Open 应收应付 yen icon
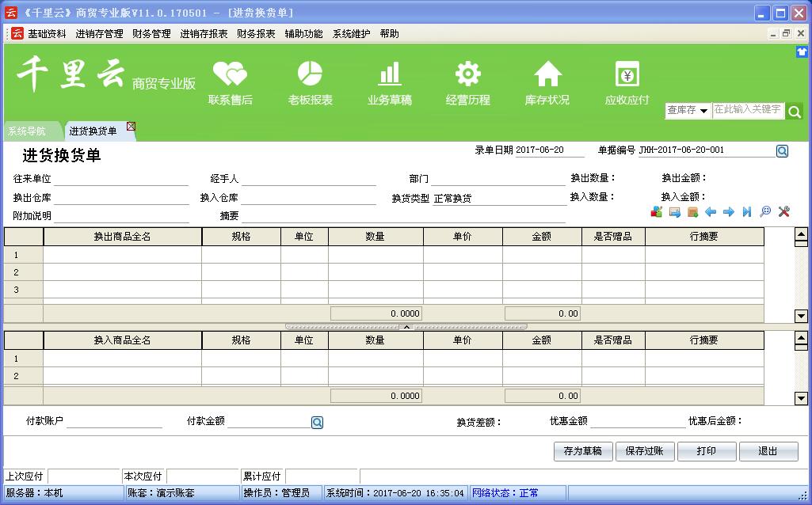Viewport: 812px width, 505px height. 627,74
